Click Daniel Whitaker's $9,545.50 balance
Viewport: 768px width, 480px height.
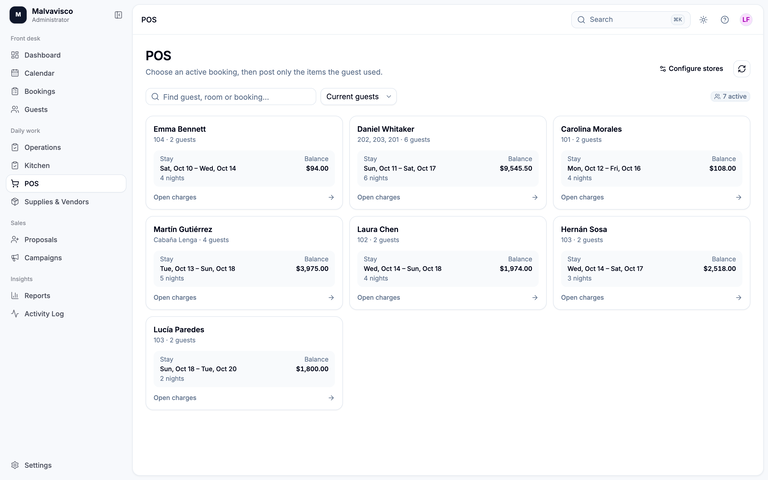[x=516, y=168]
